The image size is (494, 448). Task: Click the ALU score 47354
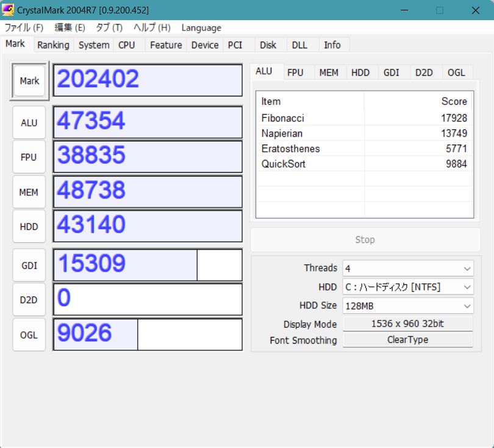148,122
